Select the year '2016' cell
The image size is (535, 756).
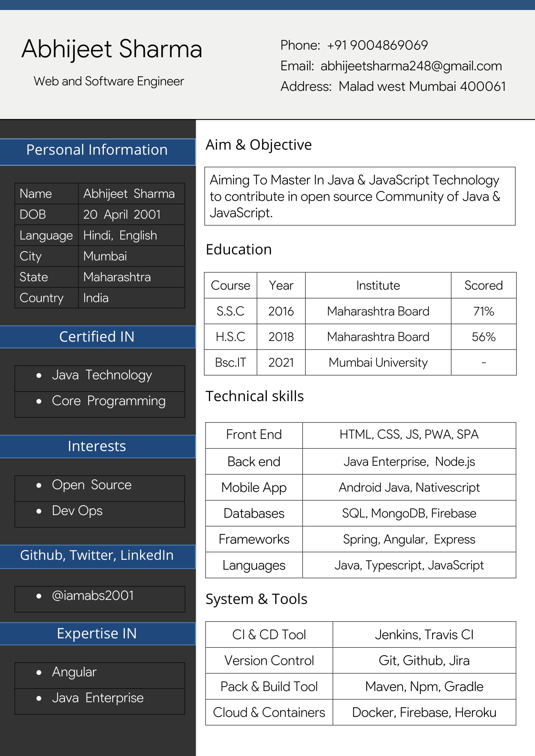281,311
